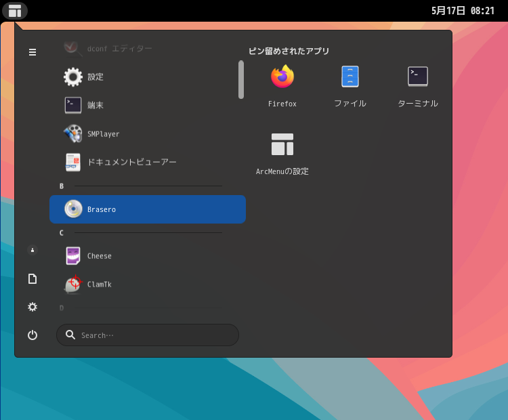Open 設定 from the app list
Screen dimensions: 508x420
148,77
